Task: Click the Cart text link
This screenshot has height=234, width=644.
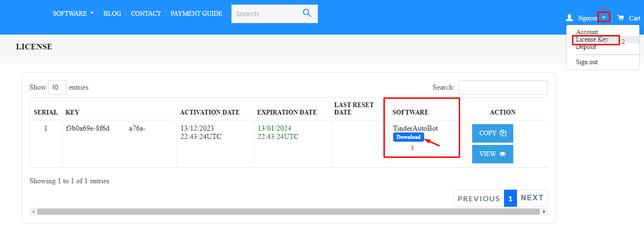Action: pos(635,18)
